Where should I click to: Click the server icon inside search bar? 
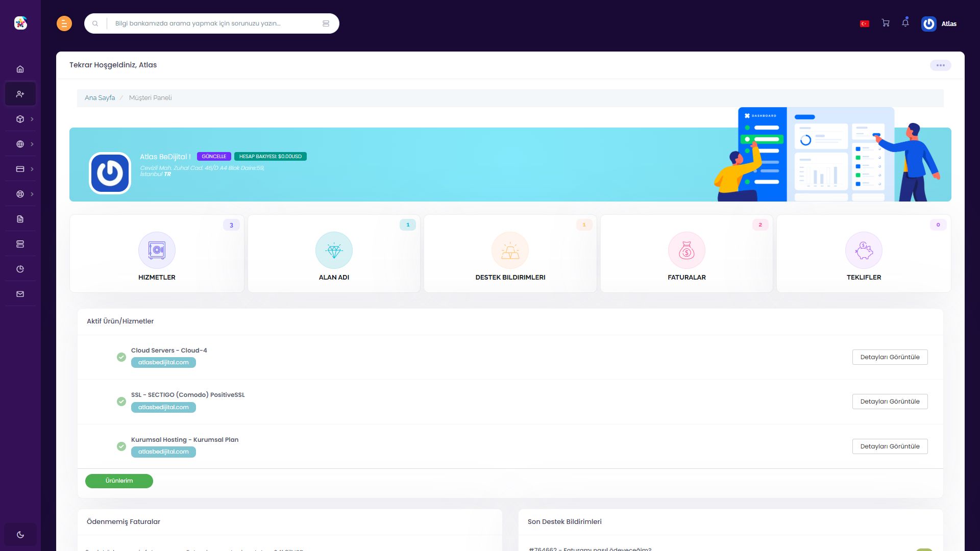(x=326, y=23)
